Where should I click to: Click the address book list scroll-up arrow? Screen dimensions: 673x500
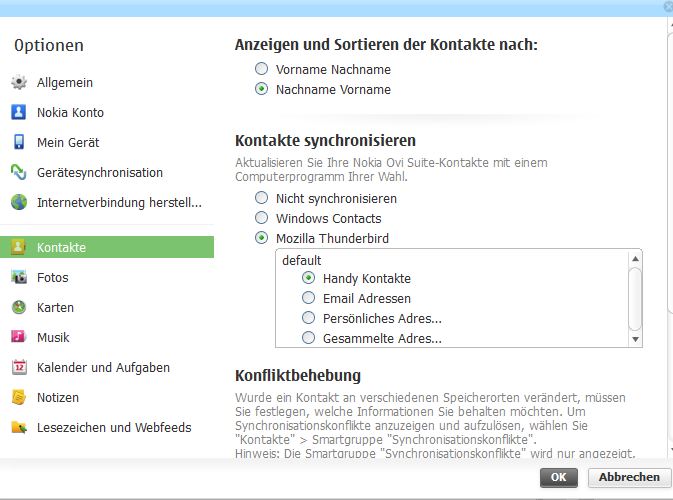tap(635, 259)
